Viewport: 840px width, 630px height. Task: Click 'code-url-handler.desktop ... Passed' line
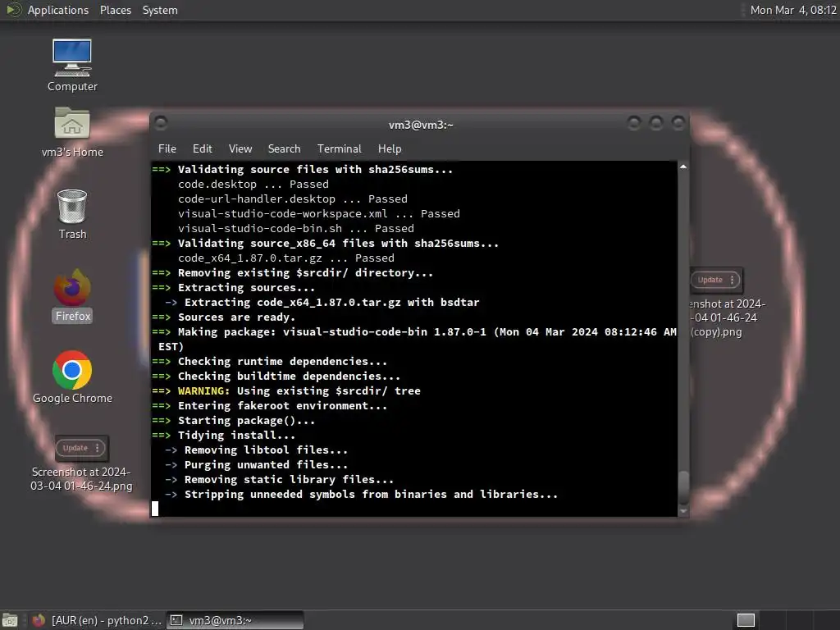tap(293, 199)
